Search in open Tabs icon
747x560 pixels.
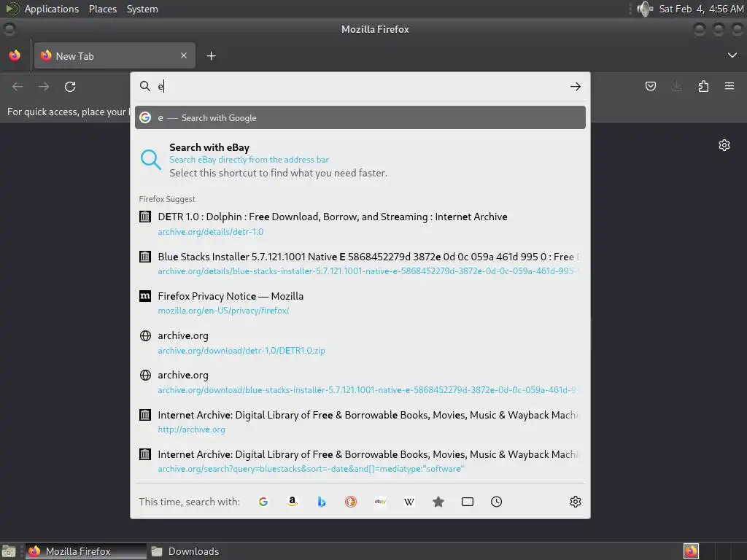tap(468, 502)
